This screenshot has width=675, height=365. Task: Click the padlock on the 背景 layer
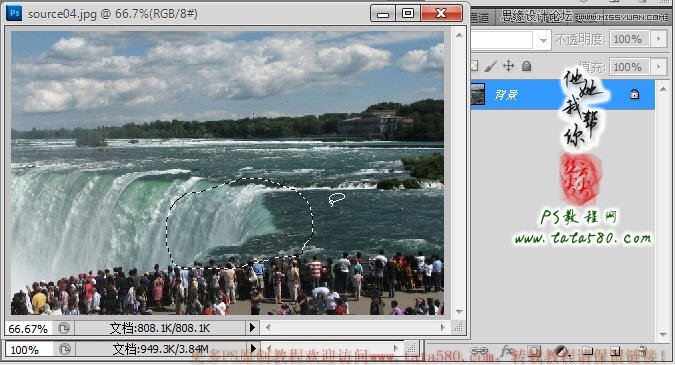(634, 94)
